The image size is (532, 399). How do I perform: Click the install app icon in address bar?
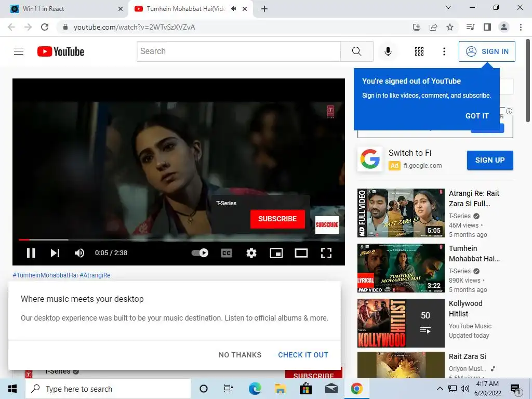coord(416,27)
